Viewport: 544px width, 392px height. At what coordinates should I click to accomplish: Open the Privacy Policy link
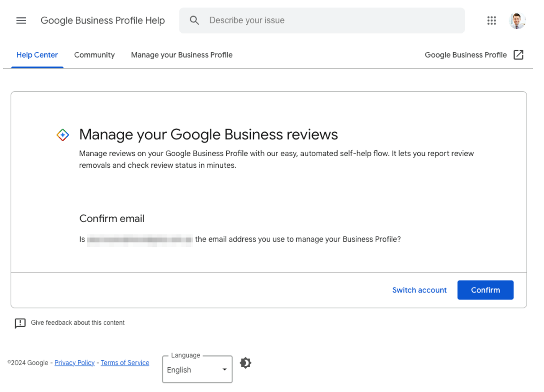pos(74,363)
